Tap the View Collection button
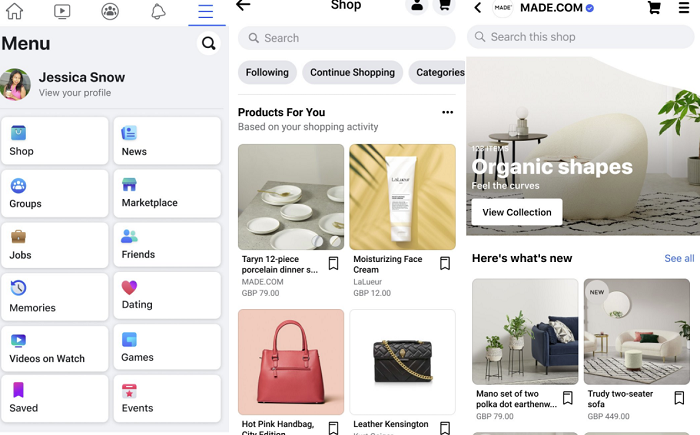This screenshot has width=700, height=435. coord(517,212)
